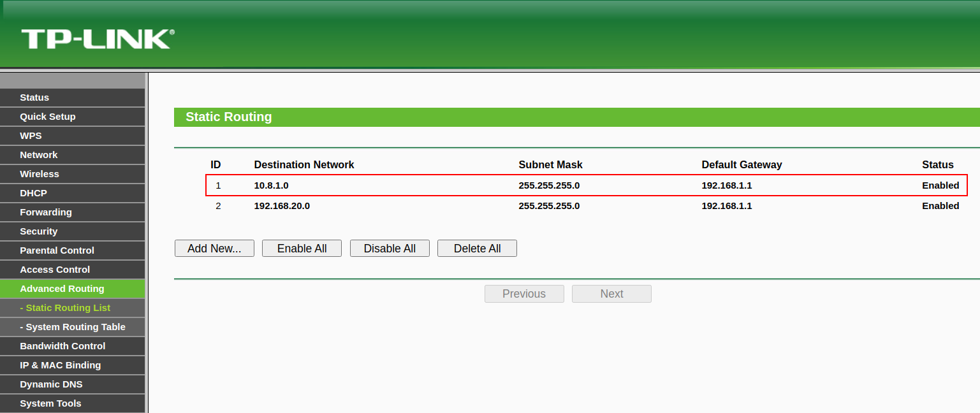Select destination network 192.168.20.0
Viewport: 980px width, 413px height.
282,206
